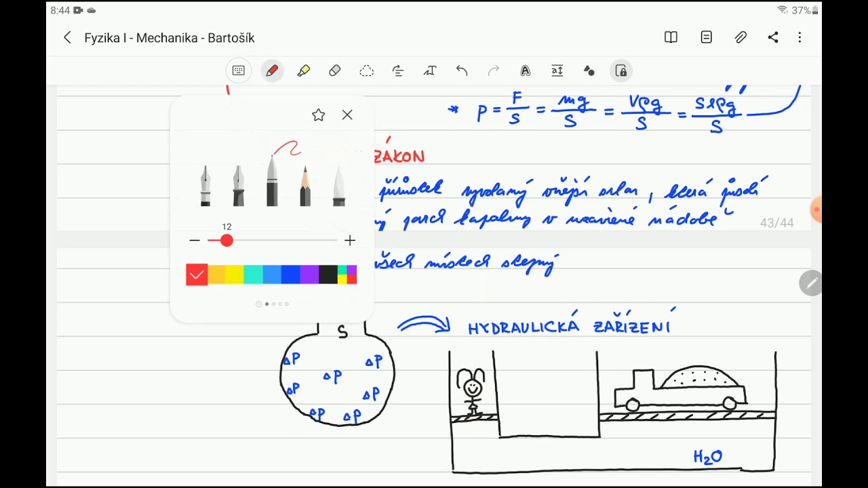The image size is (868, 488).
Task: Attach a file with paperclip icon
Action: (x=741, y=38)
